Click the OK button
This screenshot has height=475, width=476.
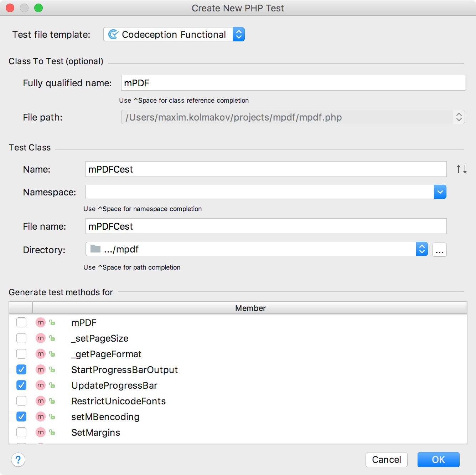[438, 460]
